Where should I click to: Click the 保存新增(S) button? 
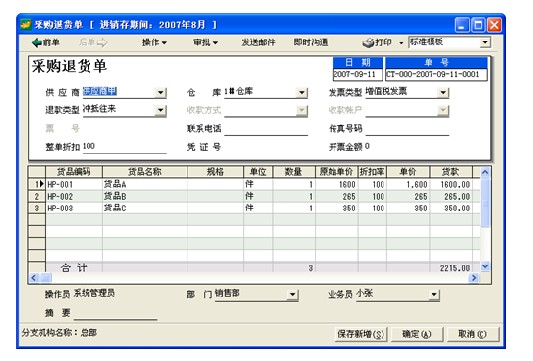tap(361, 334)
